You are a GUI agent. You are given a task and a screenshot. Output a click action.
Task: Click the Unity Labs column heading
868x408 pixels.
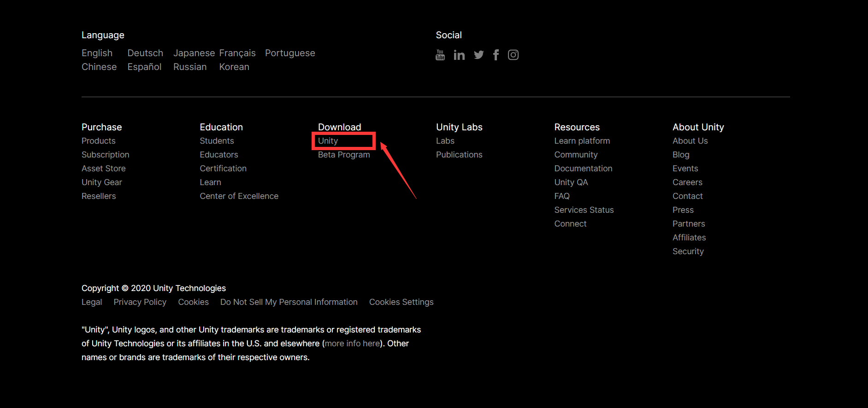coord(459,127)
